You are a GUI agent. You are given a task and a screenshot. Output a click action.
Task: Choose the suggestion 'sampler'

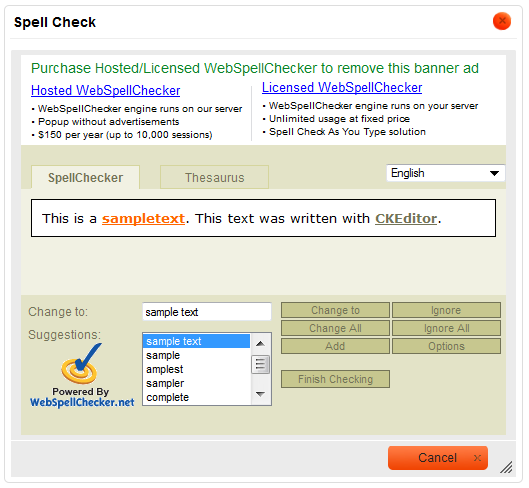pos(165,383)
